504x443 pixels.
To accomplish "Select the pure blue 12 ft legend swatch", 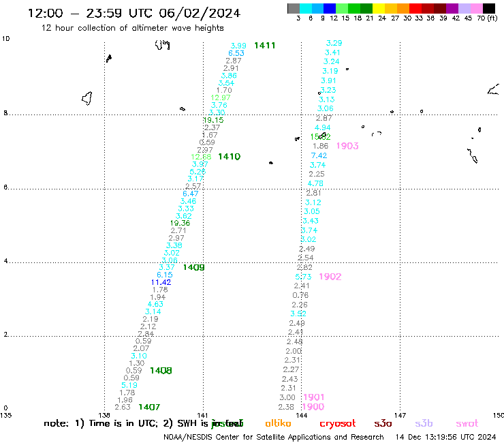I will point(330,8).
